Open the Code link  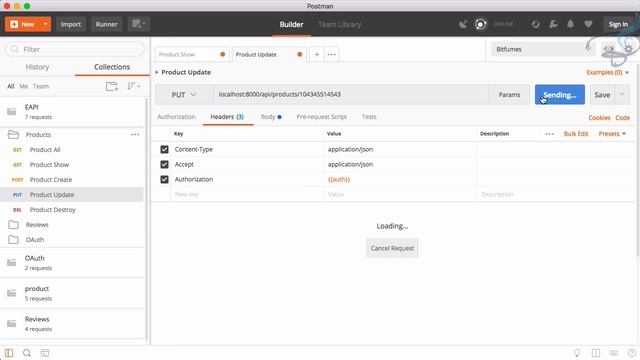(x=622, y=118)
